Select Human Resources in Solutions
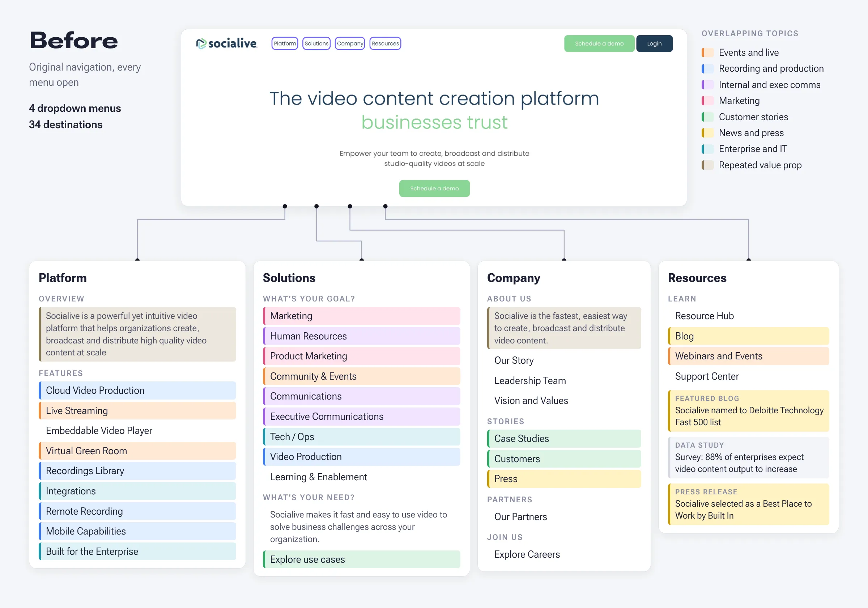 (361, 336)
